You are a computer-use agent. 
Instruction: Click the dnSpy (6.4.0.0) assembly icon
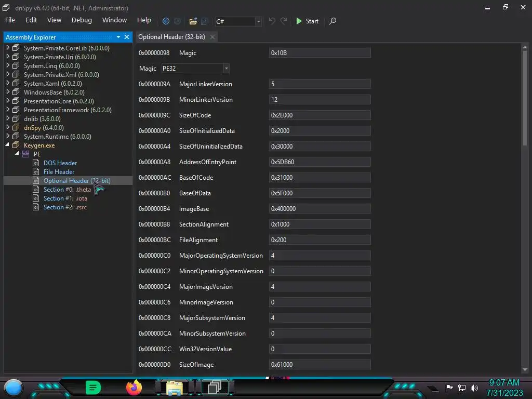tap(16, 128)
